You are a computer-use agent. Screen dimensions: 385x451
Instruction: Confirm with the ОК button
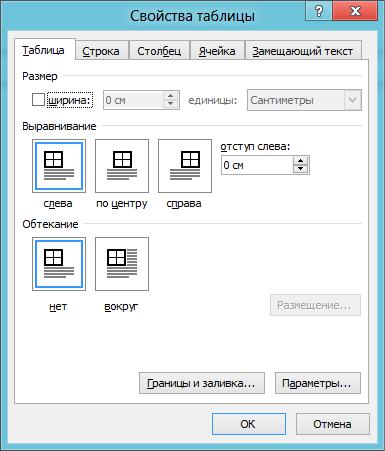(x=249, y=424)
